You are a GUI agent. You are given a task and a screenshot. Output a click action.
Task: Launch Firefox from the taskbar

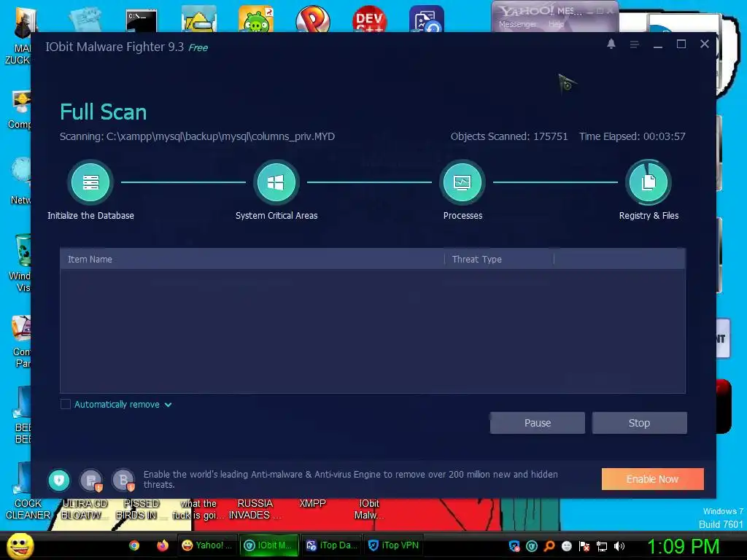[163, 545]
